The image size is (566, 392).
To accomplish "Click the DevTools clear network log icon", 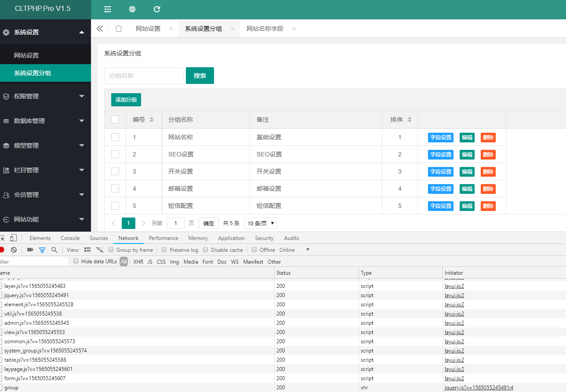I will click(14, 250).
